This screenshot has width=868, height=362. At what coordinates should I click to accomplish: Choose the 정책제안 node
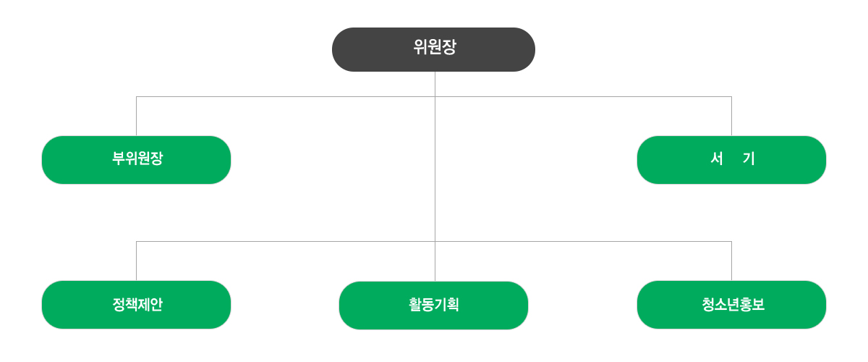tap(136, 305)
